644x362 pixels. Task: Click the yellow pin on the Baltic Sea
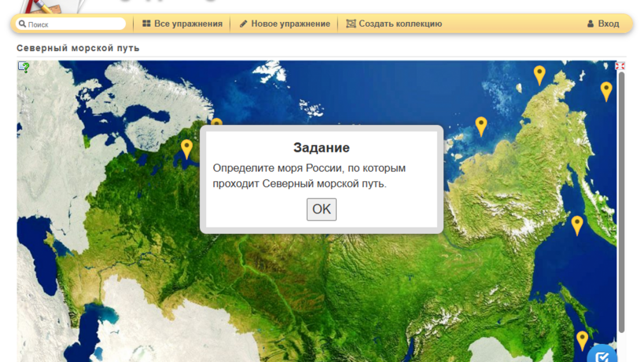(x=186, y=148)
